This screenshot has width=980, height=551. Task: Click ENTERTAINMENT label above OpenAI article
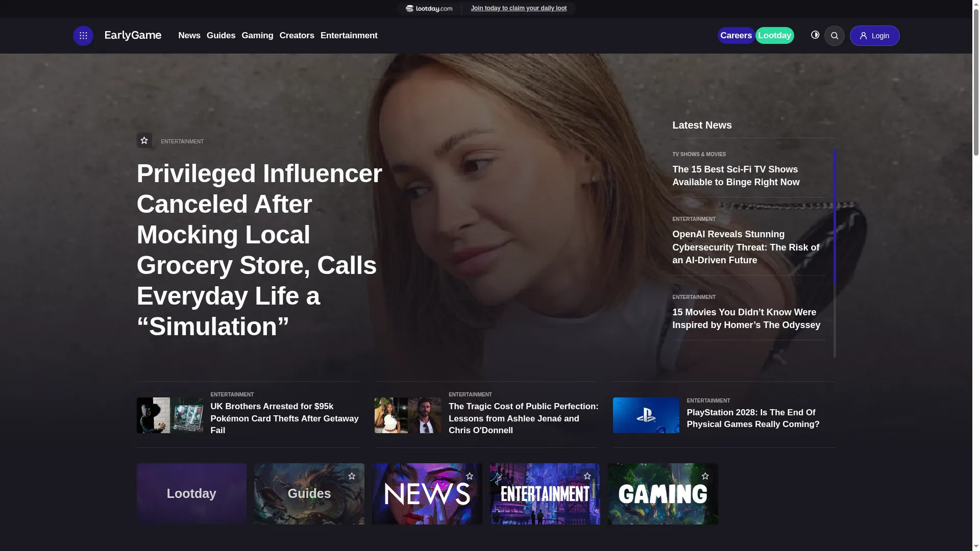694,219
